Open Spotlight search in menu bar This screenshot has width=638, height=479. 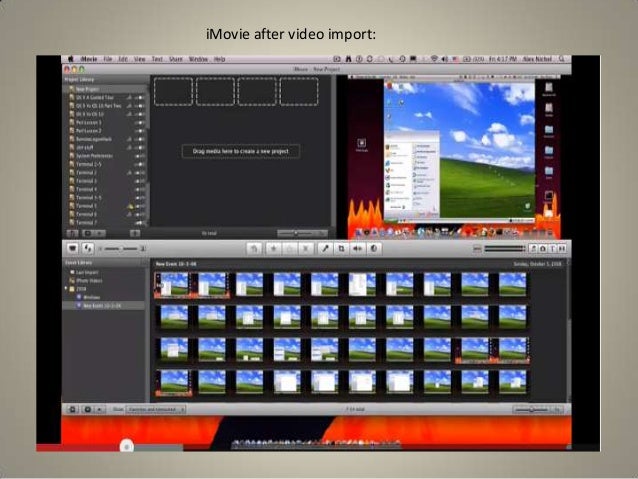point(562,59)
